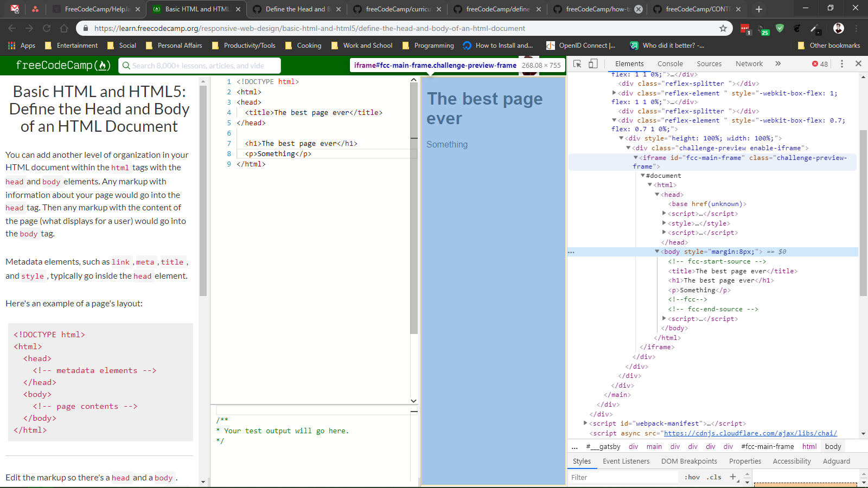Expand the style element node
Screen dimensions: 868x488
point(664,223)
